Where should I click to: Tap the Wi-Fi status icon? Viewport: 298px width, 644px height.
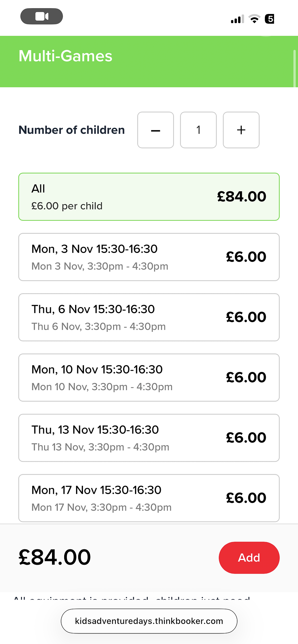[x=254, y=19]
